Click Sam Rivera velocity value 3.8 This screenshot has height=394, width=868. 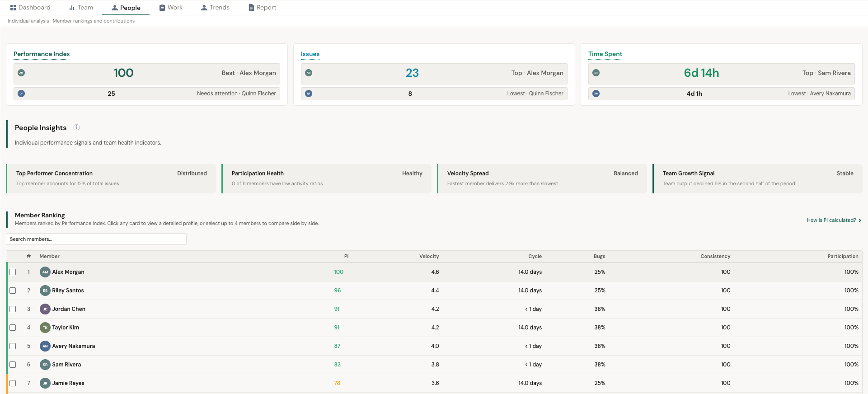pyautogui.click(x=435, y=365)
